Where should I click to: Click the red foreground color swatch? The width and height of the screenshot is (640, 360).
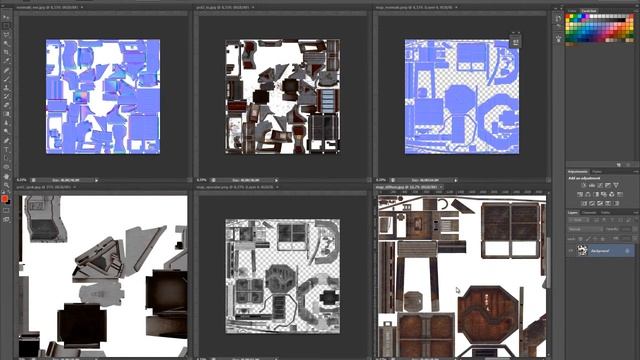4,198
